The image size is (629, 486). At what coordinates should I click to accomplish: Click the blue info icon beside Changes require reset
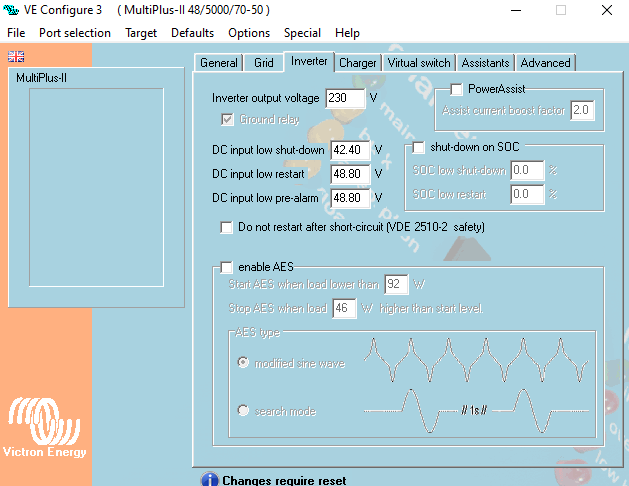click(210, 479)
